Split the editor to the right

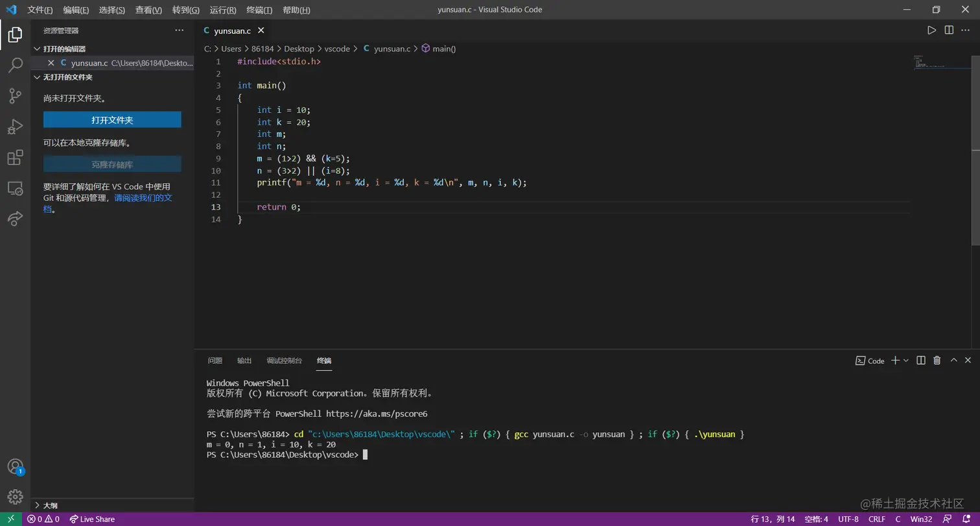(949, 30)
